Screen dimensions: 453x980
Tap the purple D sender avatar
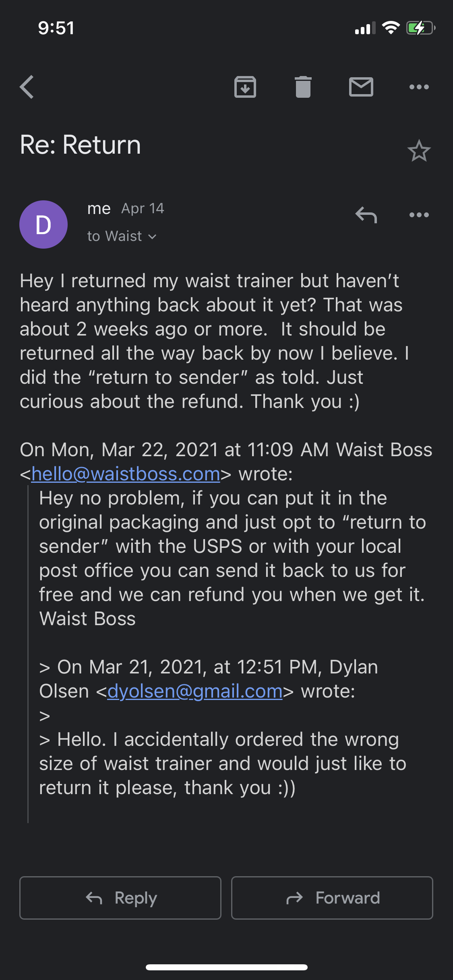(43, 224)
